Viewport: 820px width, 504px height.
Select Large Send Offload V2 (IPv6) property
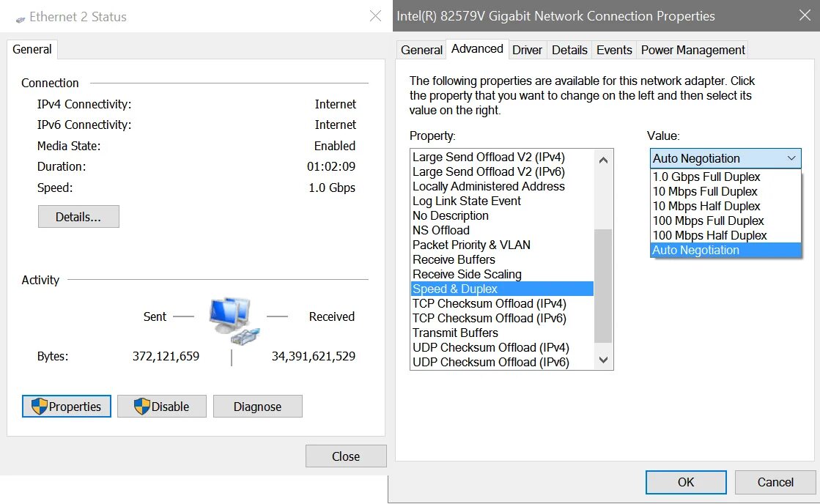tap(502, 171)
